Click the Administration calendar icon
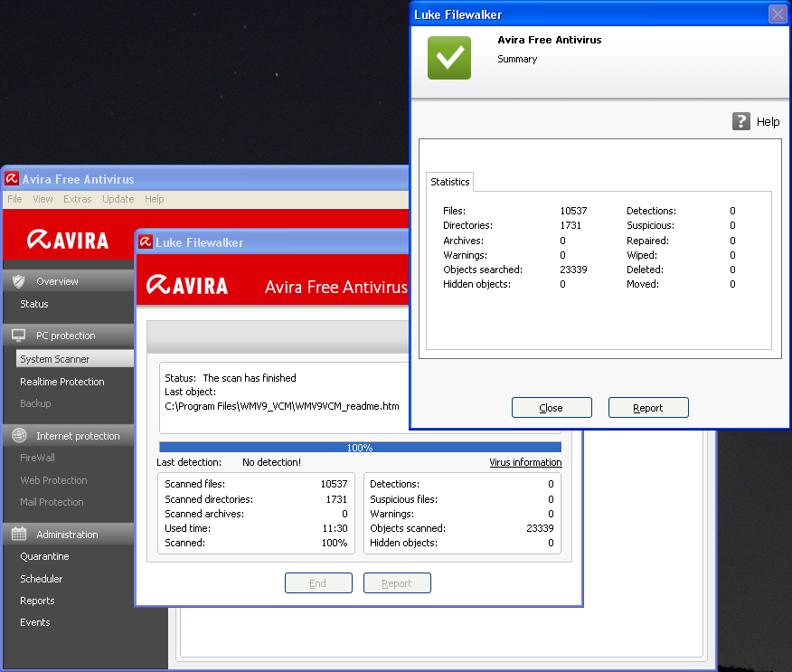The image size is (792, 672). (19, 534)
